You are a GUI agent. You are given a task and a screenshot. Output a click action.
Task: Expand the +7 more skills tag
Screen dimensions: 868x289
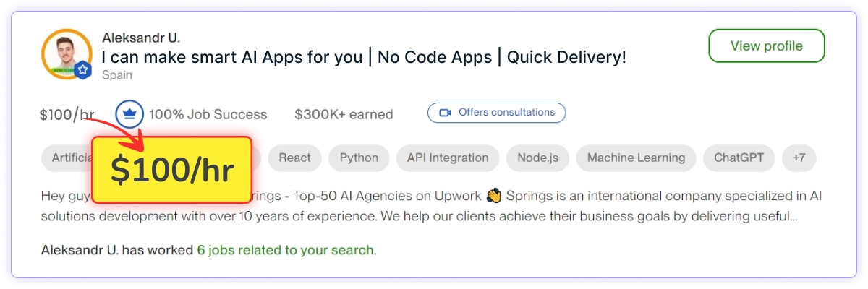click(799, 158)
